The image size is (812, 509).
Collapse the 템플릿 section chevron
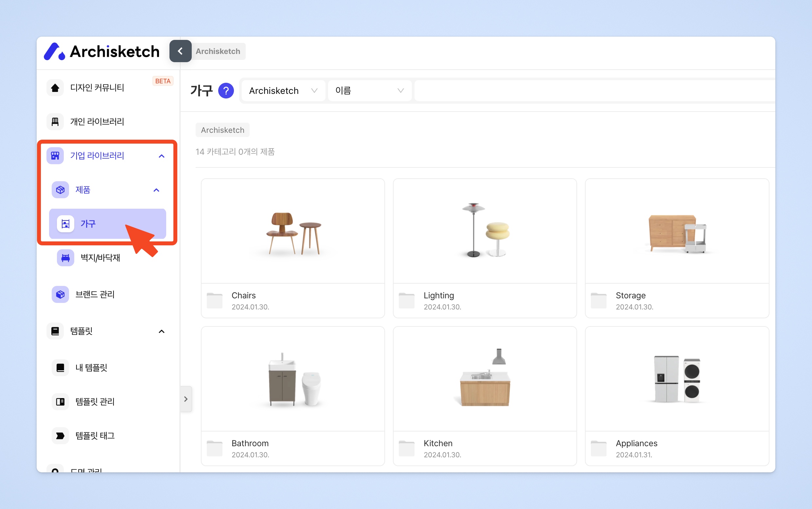click(x=162, y=331)
